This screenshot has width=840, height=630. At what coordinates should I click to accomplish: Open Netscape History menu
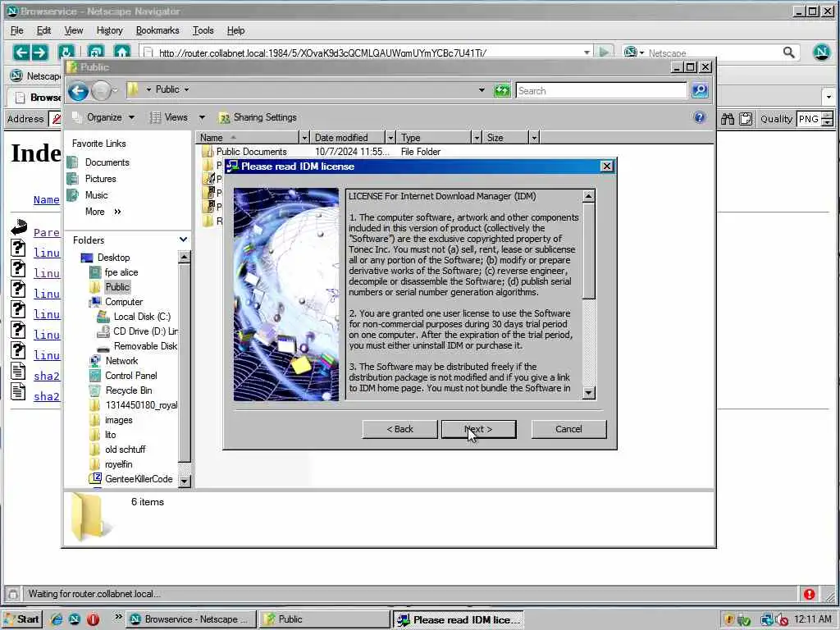pos(109,30)
